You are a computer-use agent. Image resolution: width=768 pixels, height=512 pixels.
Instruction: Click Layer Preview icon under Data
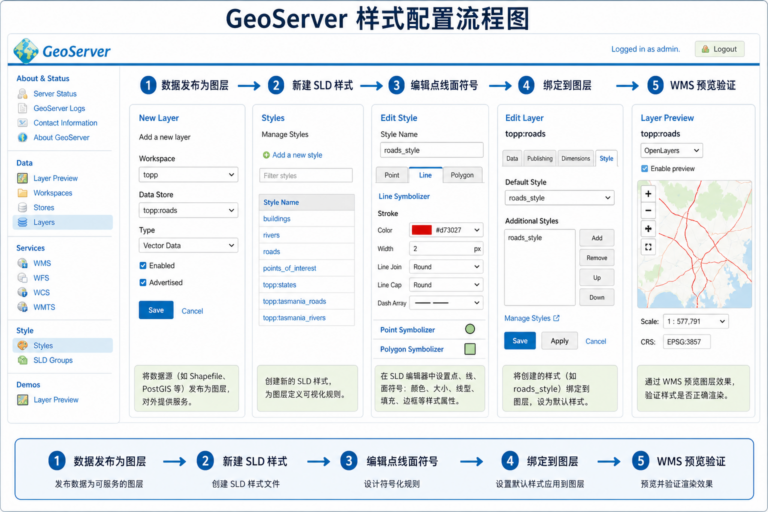[23, 178]
